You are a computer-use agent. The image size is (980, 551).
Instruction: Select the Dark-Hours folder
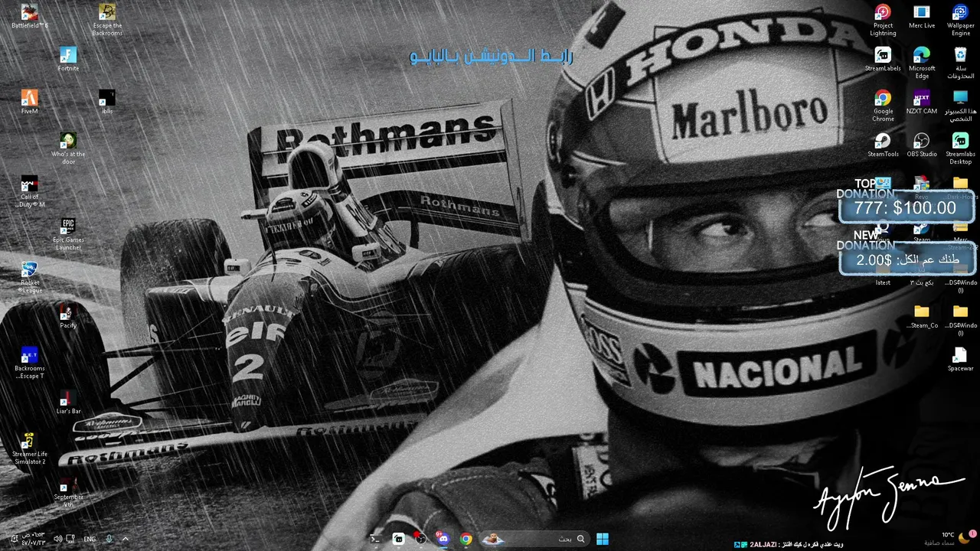(x=961, y=188)
